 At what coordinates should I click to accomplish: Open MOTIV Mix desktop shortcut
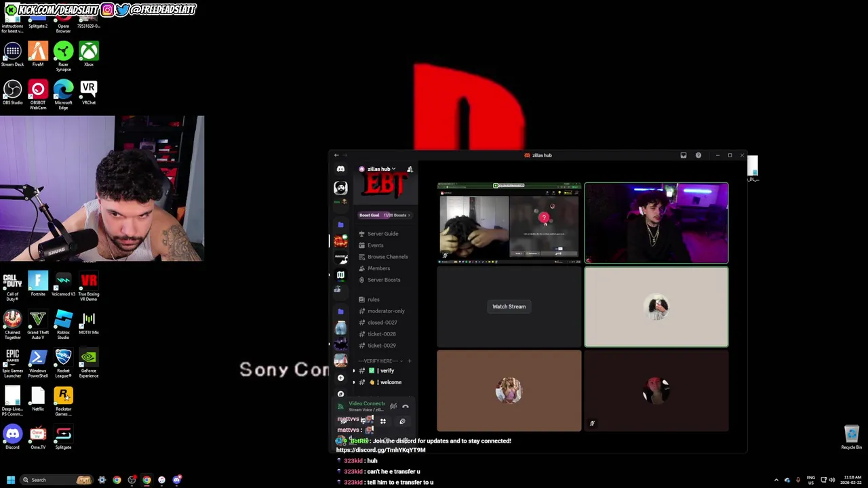pyautogui.click(x=89, y=323)
